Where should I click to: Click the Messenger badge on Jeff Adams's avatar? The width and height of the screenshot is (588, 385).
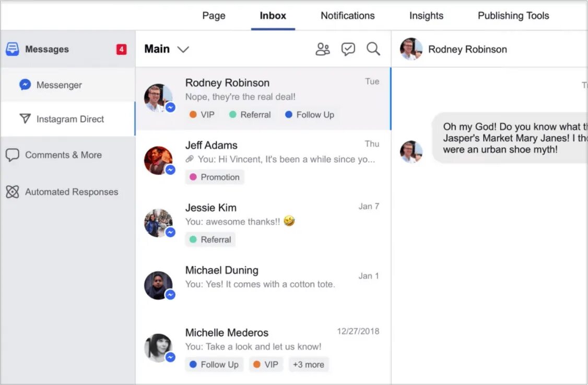tap(170, 170)
